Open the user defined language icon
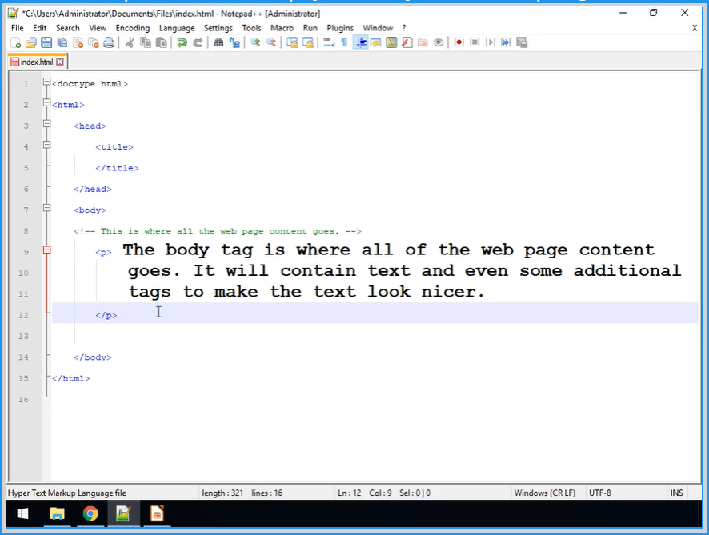Viewport: 709px width, 535px height. (x=376, y=43)
